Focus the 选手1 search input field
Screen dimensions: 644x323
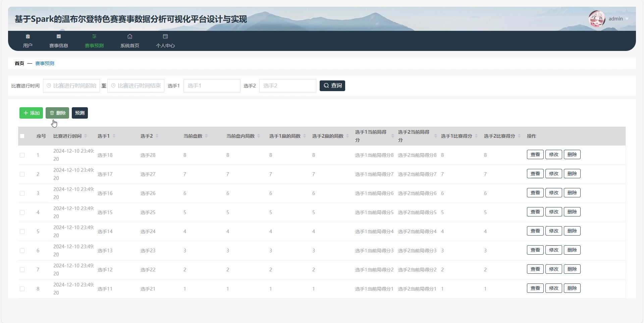[x=212, y=86]
